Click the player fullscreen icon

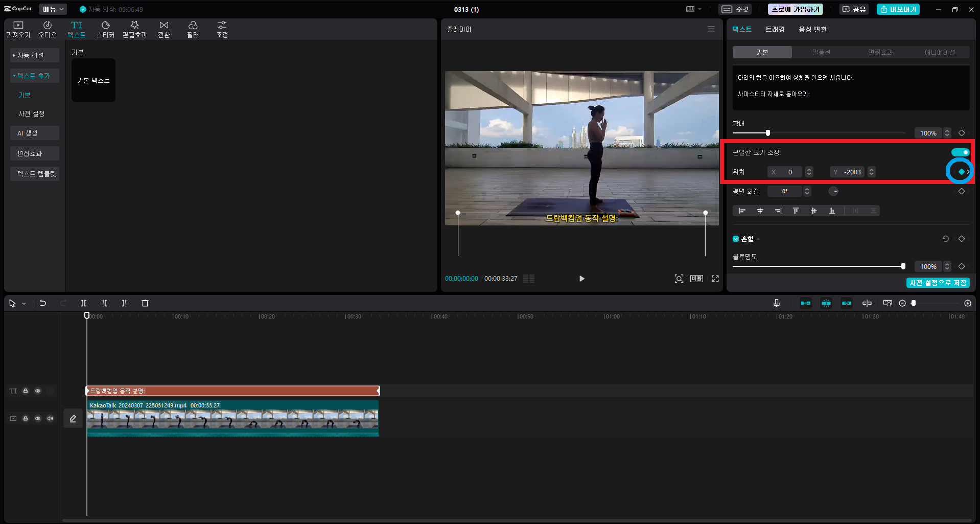[x=715, y=279]
